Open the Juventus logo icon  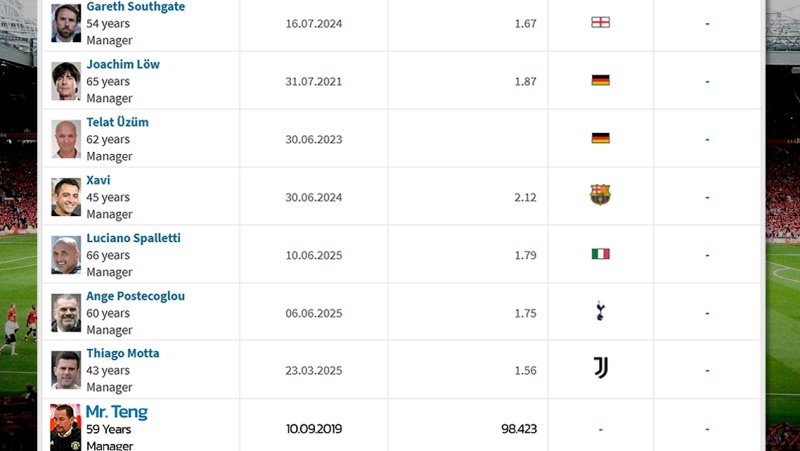(x=601, y=368)
